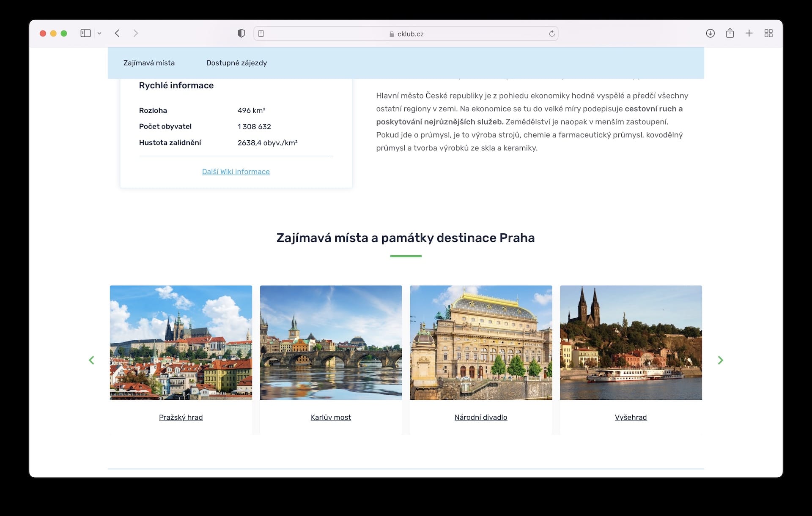This screenshot has width=812, height=516.
Task: Open a new tab with the plus icon
Action: [x=749, y=33]
